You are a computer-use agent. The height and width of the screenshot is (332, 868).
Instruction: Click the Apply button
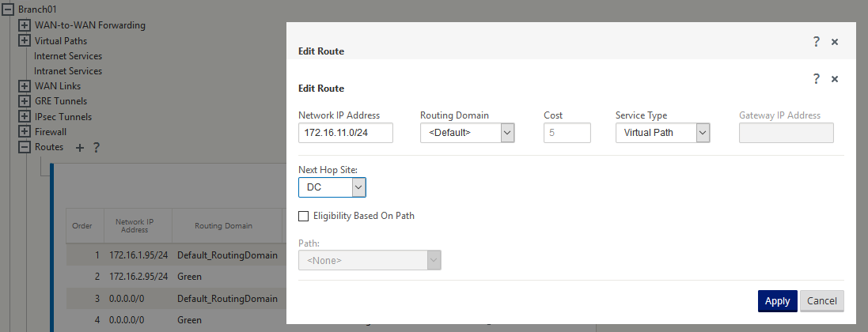pyautogui.click(x=777, y=301)
